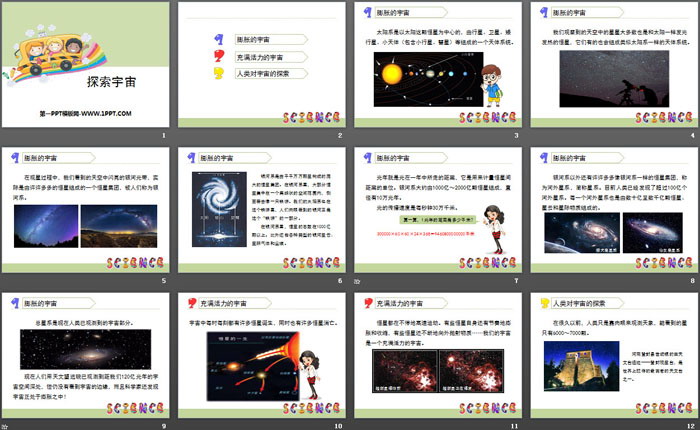Select slide 2 with the agenda list

[262, 65]
